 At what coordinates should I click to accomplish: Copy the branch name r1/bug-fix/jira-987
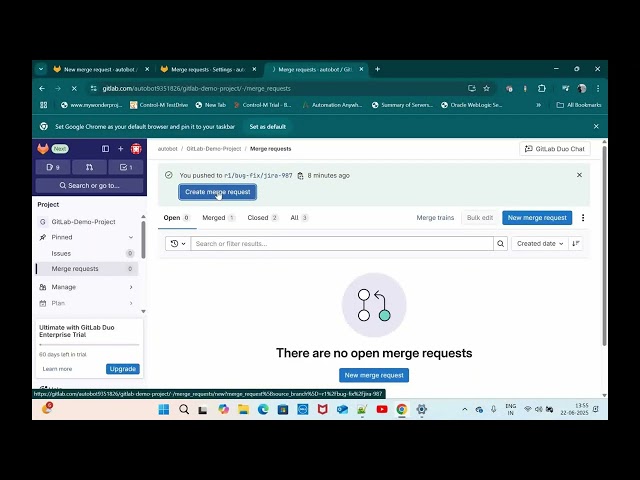[x=300, y=176]
